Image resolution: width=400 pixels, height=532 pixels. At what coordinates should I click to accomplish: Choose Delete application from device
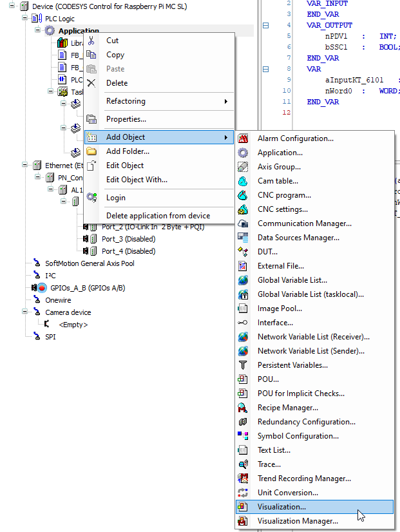[159, 216]
